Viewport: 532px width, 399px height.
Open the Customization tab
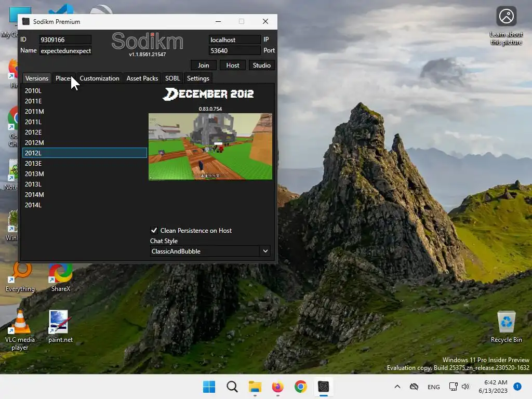click(99, 78)
